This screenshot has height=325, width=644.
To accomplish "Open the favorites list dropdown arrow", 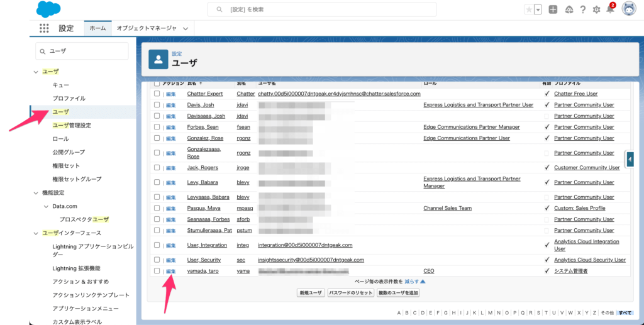I will point(538,9).
